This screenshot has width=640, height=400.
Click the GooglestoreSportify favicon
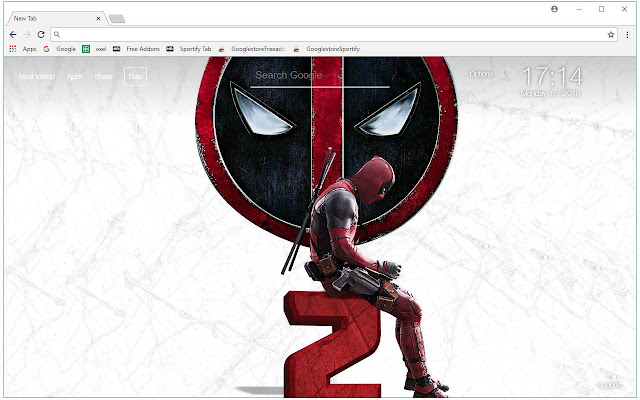coord(296,49)
